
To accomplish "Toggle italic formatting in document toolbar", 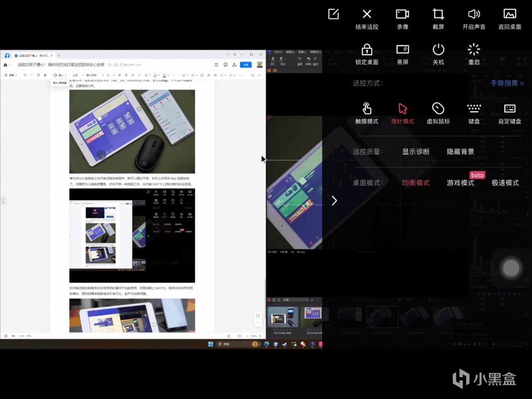I will point(139,75).
